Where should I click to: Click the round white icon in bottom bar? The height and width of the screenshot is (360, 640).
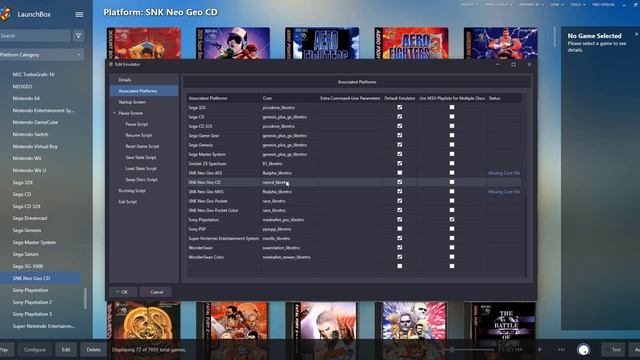pos(584,350)
